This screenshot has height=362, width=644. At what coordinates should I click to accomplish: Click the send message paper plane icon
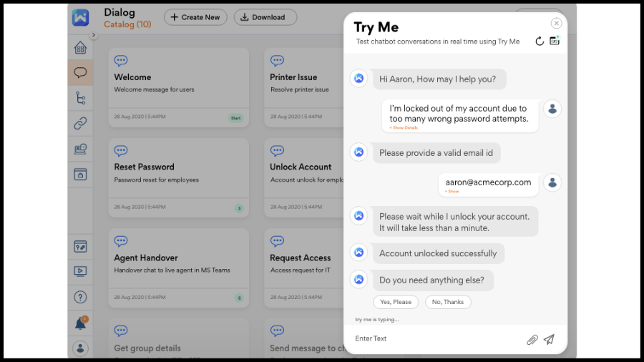[x=549, y=339]
